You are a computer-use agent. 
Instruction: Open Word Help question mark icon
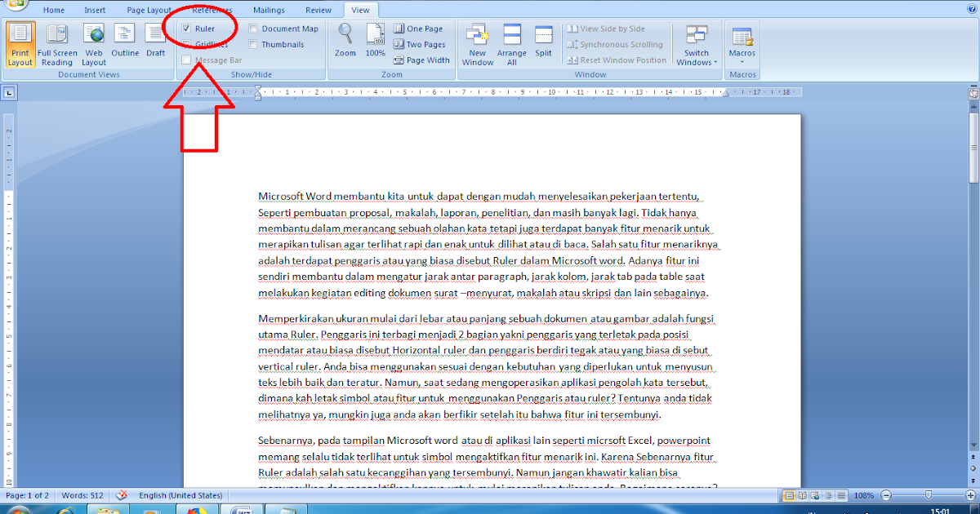tap(971, 9)
